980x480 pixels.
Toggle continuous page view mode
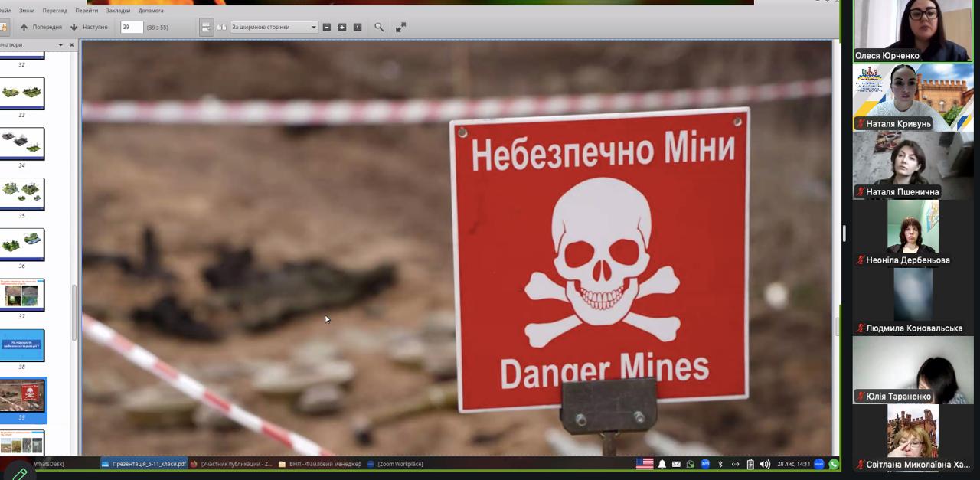[x=206, y=27]
